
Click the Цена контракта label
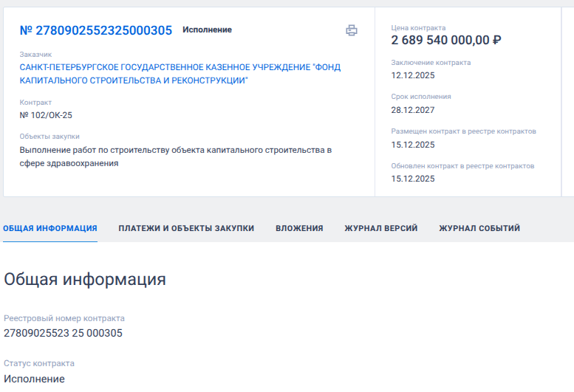(418, 28)
